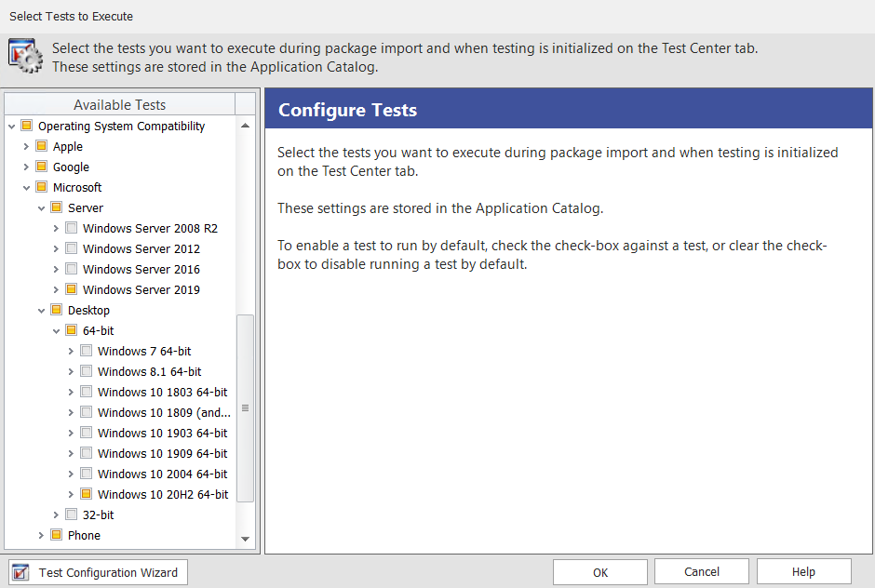875x588 pixels.
Task: Expand the Apple tree node
Action: 26,146
